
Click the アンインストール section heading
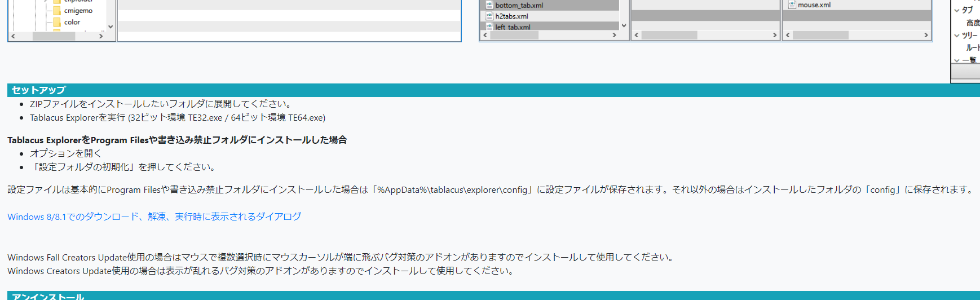(x=48, y=296)
